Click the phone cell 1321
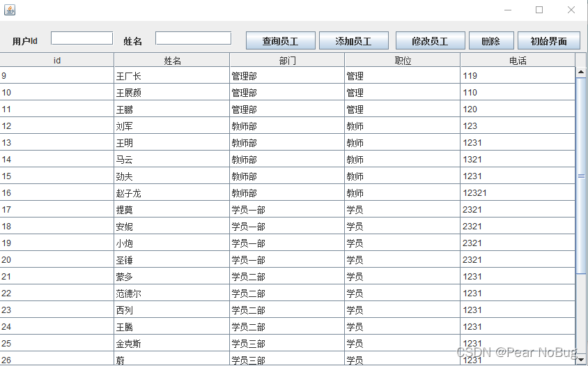The image size is (588, 366). tap(518, 160)
